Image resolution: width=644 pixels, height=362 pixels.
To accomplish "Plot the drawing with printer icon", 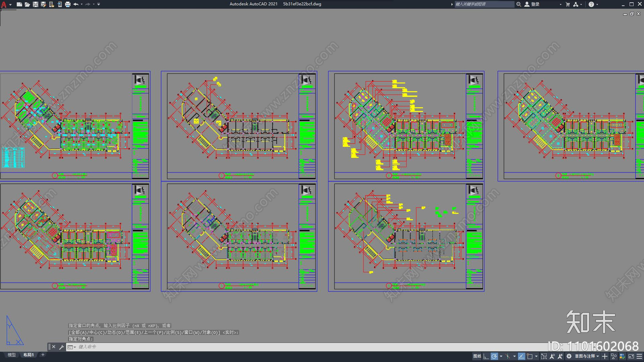I will [x=68, y=4].
